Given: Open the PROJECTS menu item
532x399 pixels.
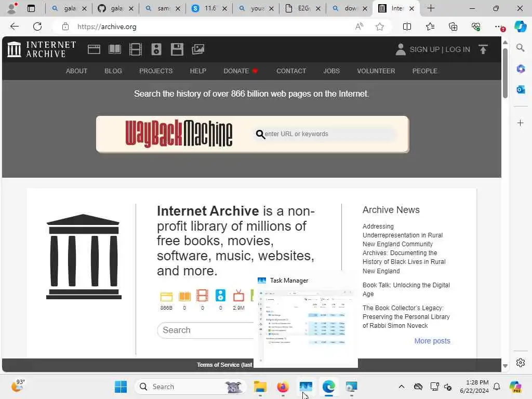Looking at the screenshot, I should tap(156, 71).
